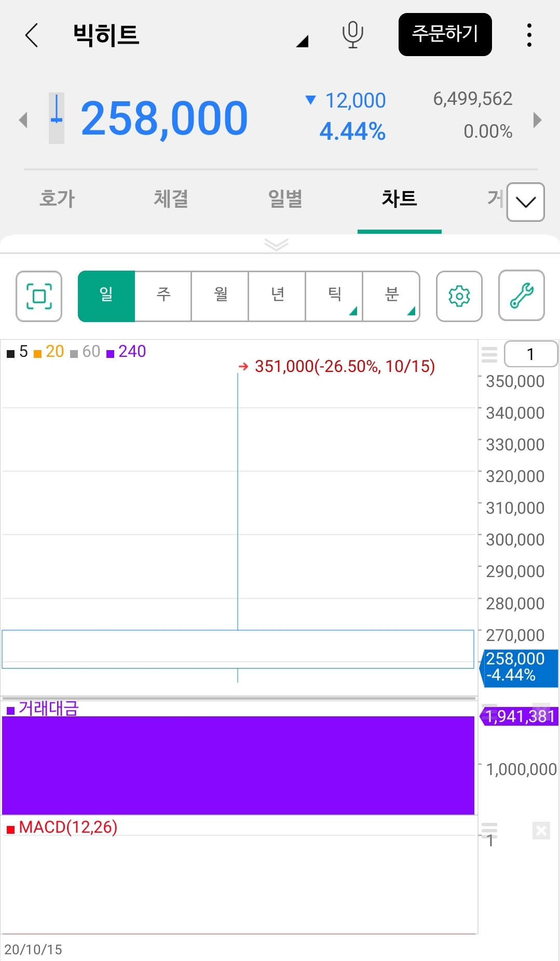Open the MACD panel menu lines icon
The width and height of the screenshot is (560, 961).
(489, 830)
